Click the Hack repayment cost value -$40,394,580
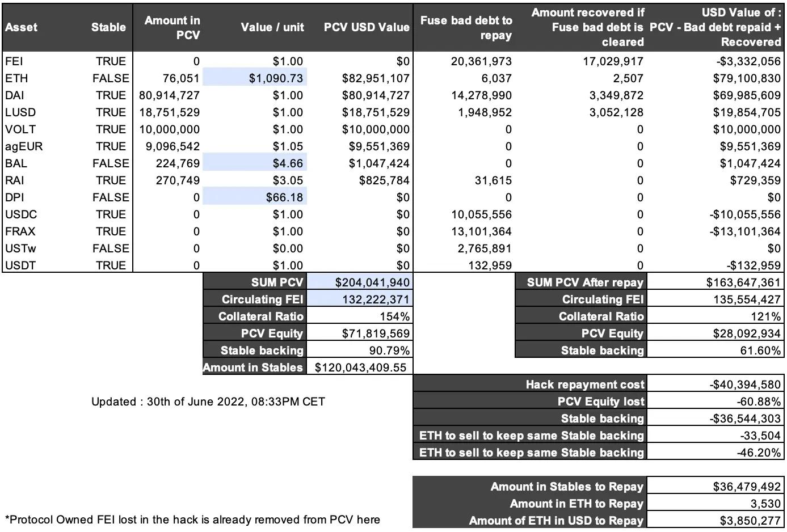Image resolution: width=787 pixels, height=532 pixels. point(745,385)
